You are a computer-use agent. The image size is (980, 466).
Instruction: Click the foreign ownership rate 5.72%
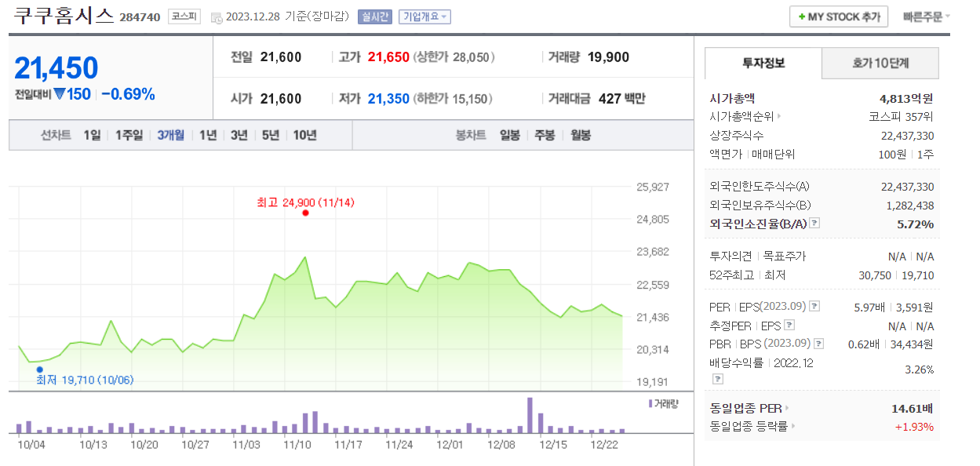click(x=916, y=224)
